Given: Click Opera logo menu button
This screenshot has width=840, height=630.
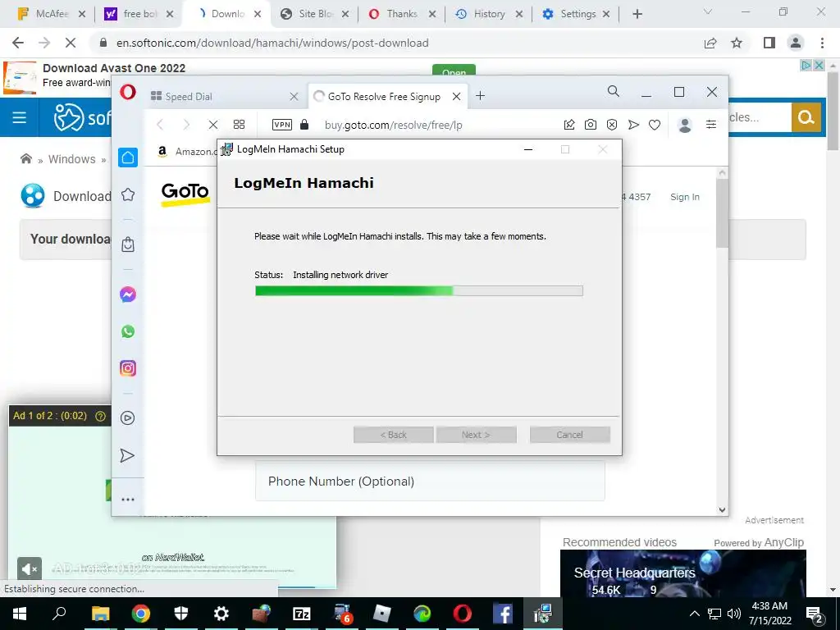Looking at the screenshot, I should [x=128, y=92].
